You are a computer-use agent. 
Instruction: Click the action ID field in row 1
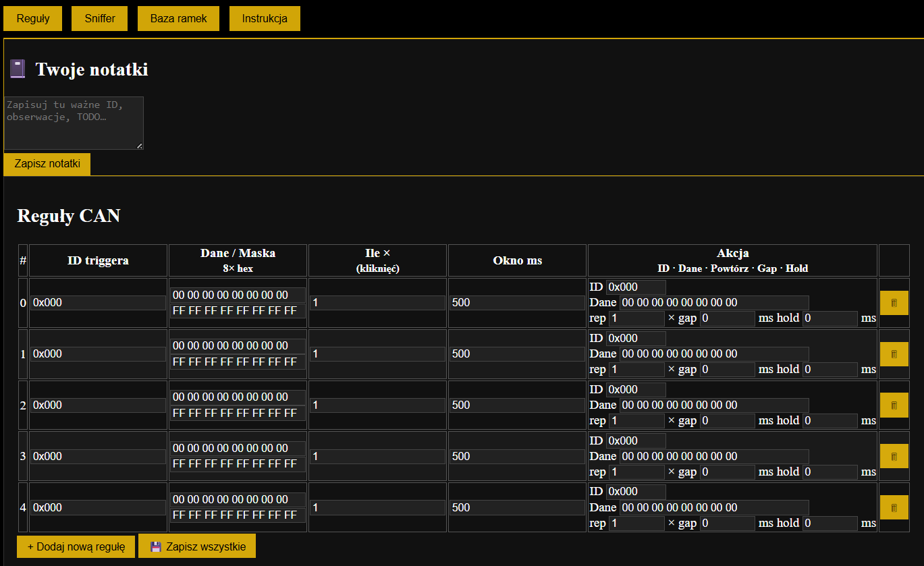636,339
